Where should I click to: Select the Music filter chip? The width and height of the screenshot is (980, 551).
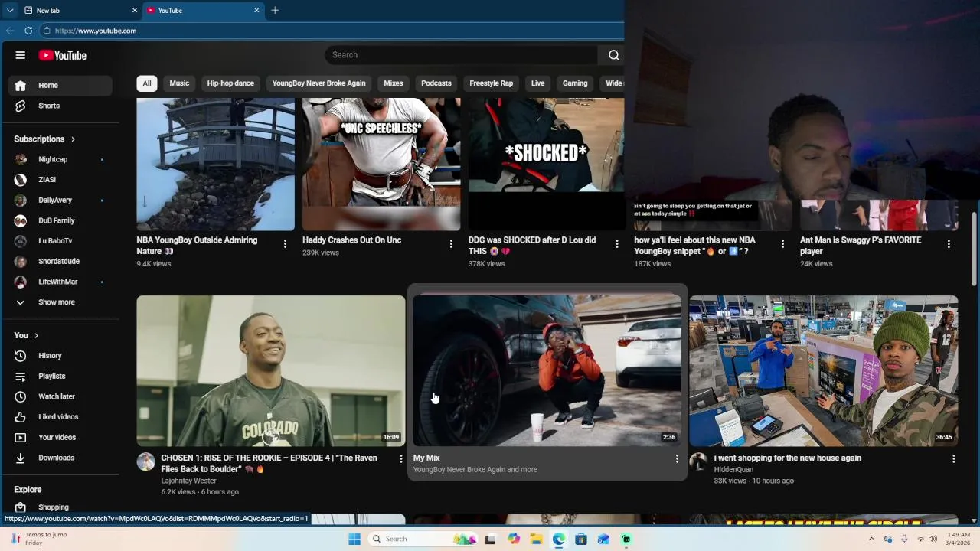click(179, 83)
